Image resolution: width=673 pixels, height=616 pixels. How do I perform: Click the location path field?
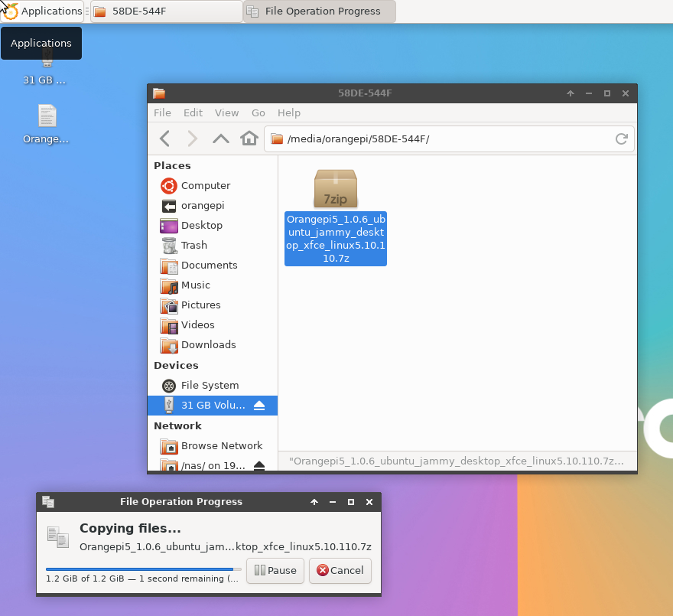(449, 139)
